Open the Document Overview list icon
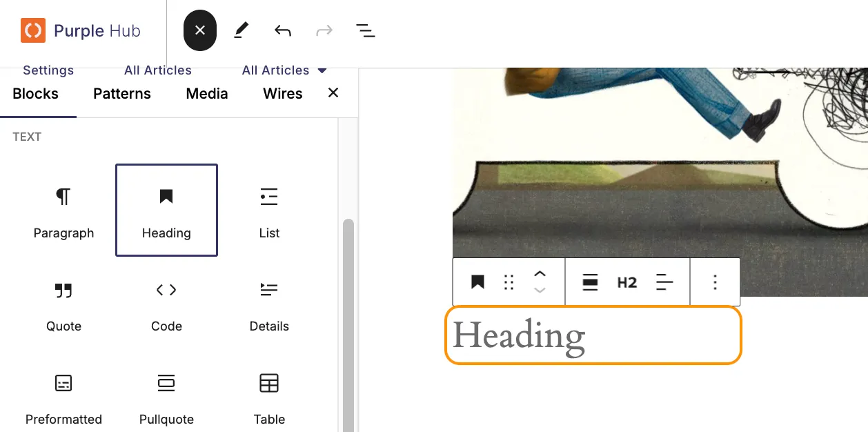This screenshot has height=432, width=868. click(x=365, y=30)
